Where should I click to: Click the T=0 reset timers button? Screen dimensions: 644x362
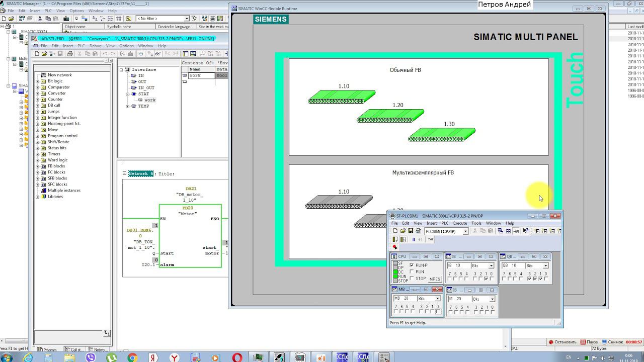point(430,239)
